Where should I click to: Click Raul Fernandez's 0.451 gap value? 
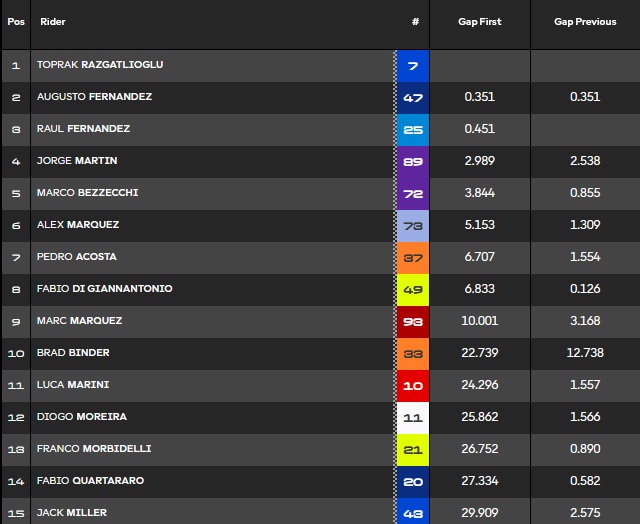tap(480, 129)
